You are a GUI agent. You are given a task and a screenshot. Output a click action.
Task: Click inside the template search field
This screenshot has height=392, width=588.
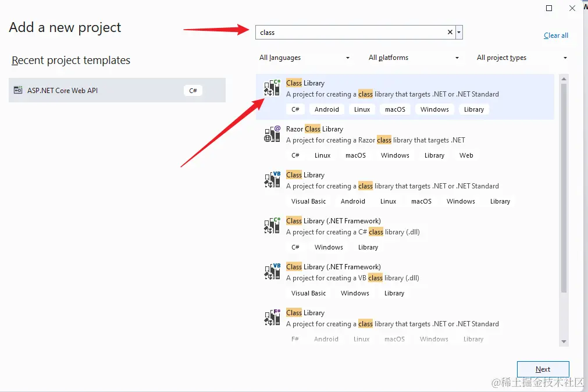click(351, 32)
